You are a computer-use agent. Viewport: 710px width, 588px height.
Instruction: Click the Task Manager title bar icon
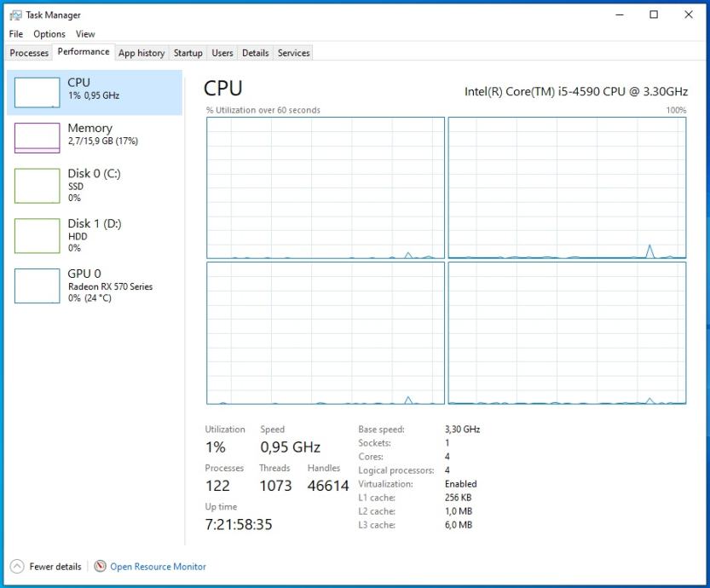click(x=15, y=14)
